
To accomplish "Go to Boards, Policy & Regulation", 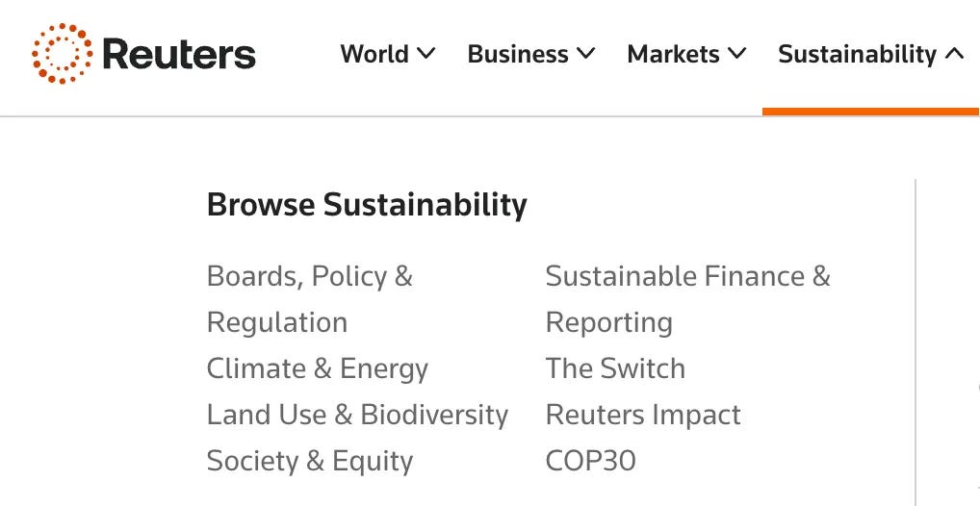I will click(x=309, y=299).
